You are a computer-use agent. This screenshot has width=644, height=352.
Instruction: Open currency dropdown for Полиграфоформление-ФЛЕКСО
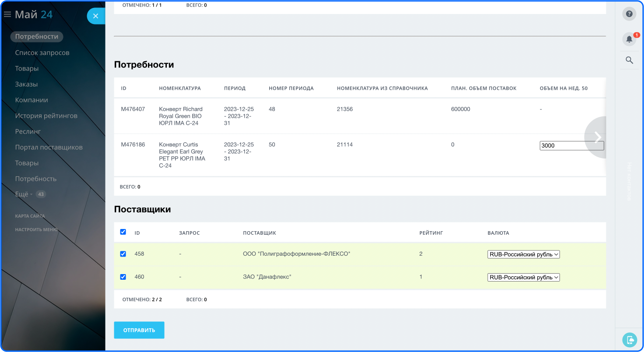[524, 254]
